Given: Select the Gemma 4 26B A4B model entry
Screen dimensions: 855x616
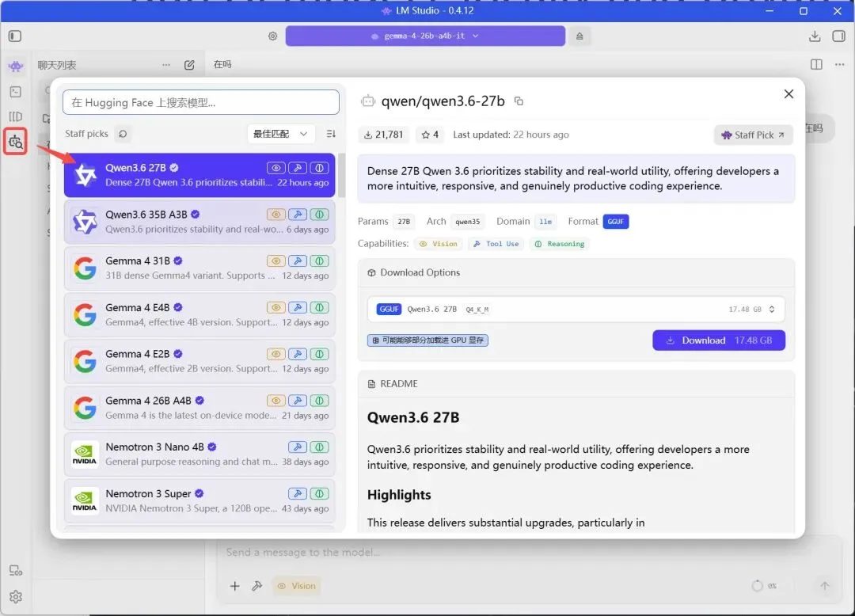Looking at the screenshot, I should tap(199, 408).
